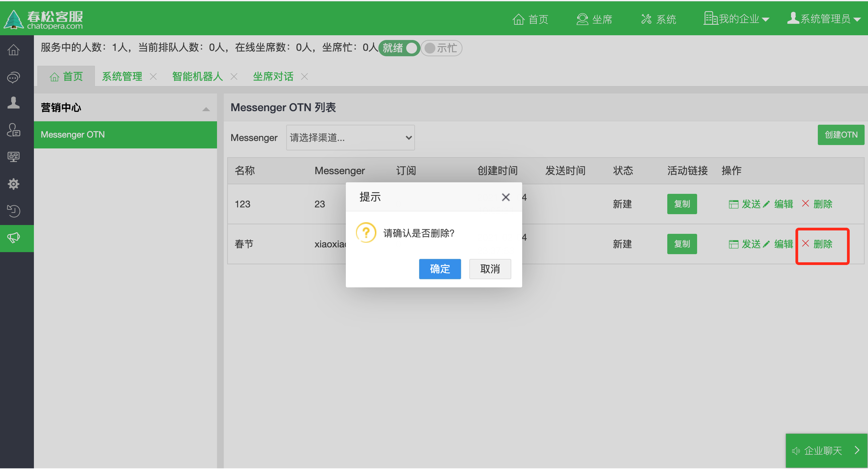Click the 123 name cell

point(242,204)
